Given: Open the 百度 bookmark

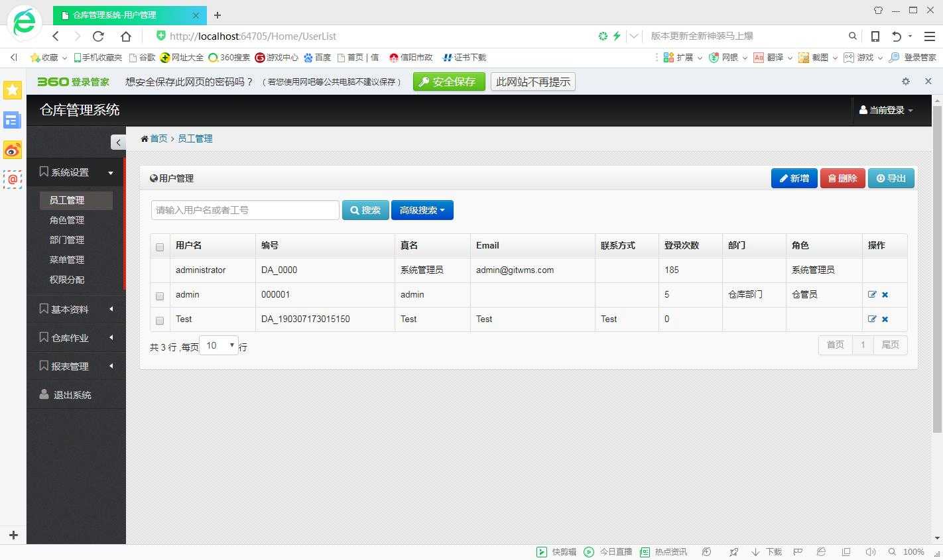Looking at the screenshot, I should [x=317, y=58].
